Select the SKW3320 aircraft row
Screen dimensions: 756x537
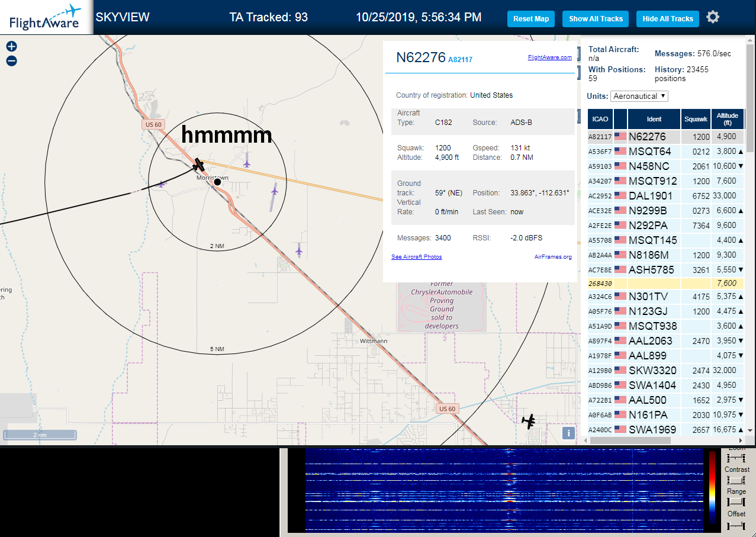(666, 371)
